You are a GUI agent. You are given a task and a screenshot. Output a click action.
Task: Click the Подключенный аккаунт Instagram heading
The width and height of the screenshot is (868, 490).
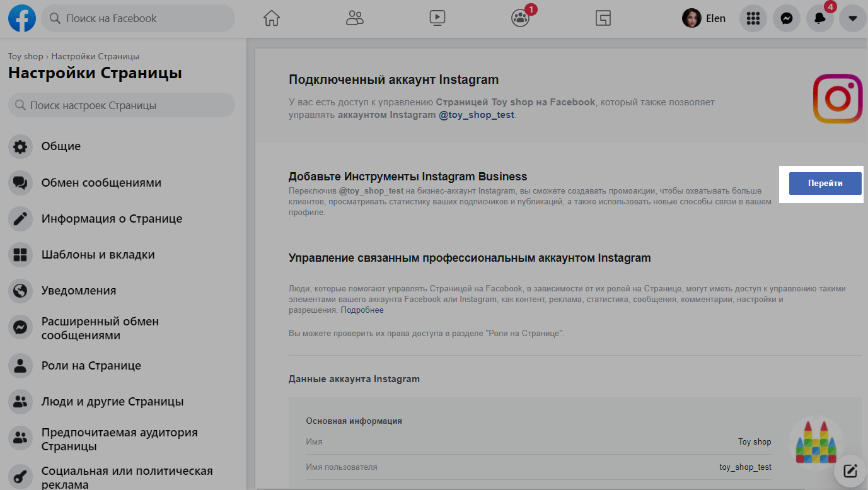393,80
